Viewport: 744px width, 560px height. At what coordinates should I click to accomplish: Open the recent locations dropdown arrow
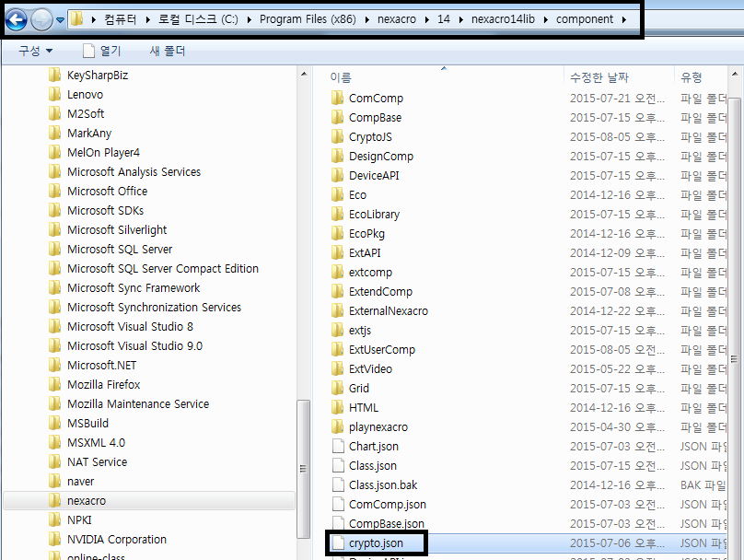60,20
